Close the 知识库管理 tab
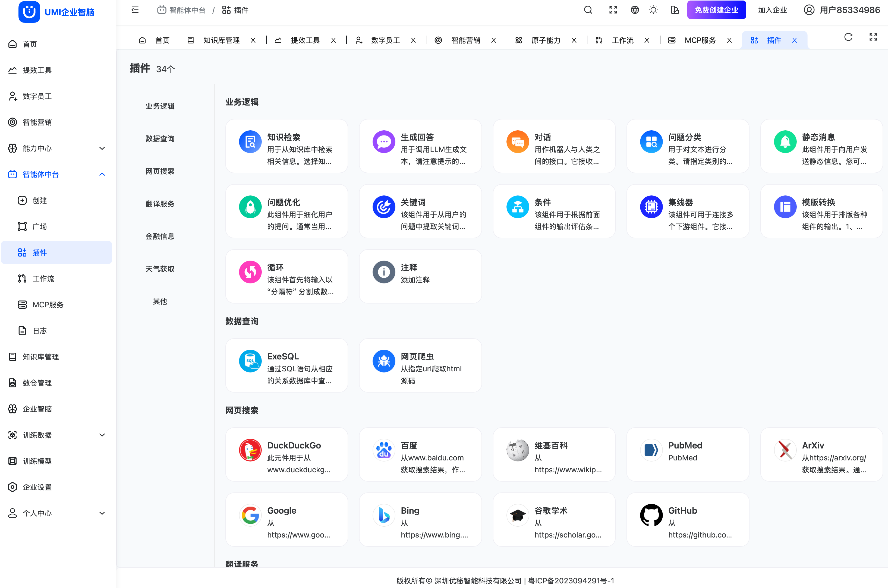Screen dimensions: 888x588 click(x=253, y=40)
